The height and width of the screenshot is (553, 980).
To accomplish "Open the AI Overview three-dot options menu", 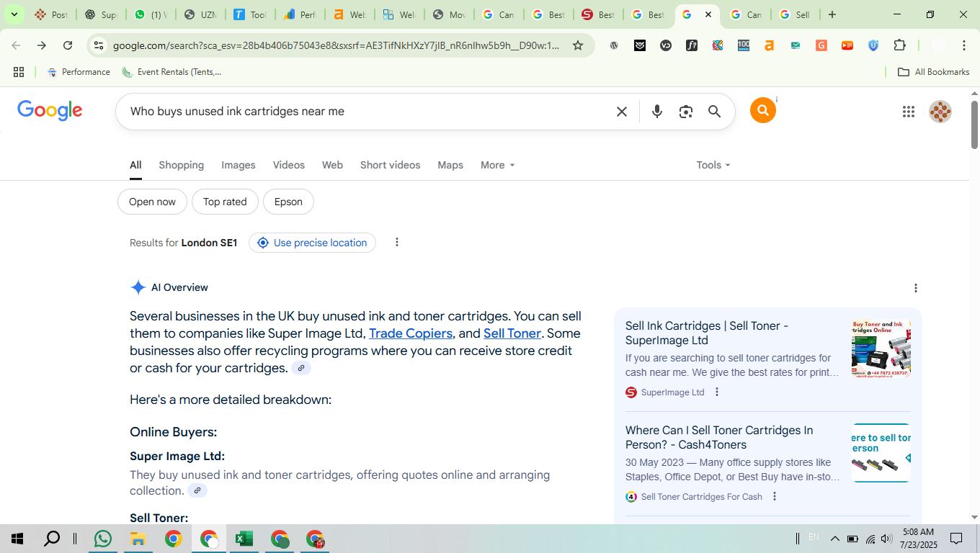I will coord(916,288).
